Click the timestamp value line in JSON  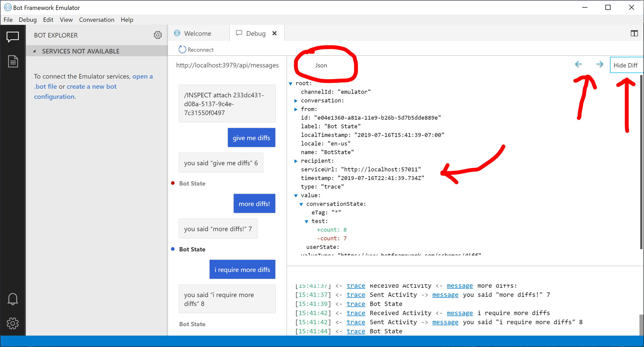(362, 178)
